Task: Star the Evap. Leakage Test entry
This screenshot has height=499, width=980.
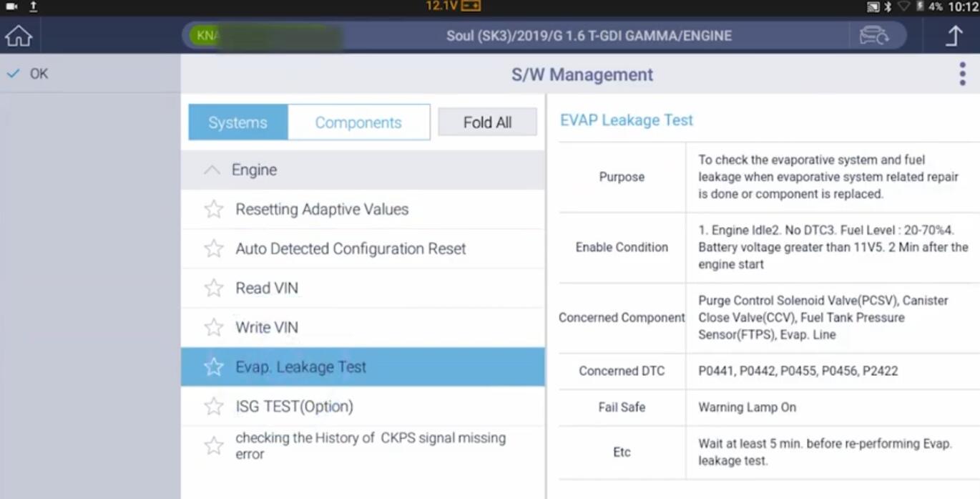Action: [213, 367]
